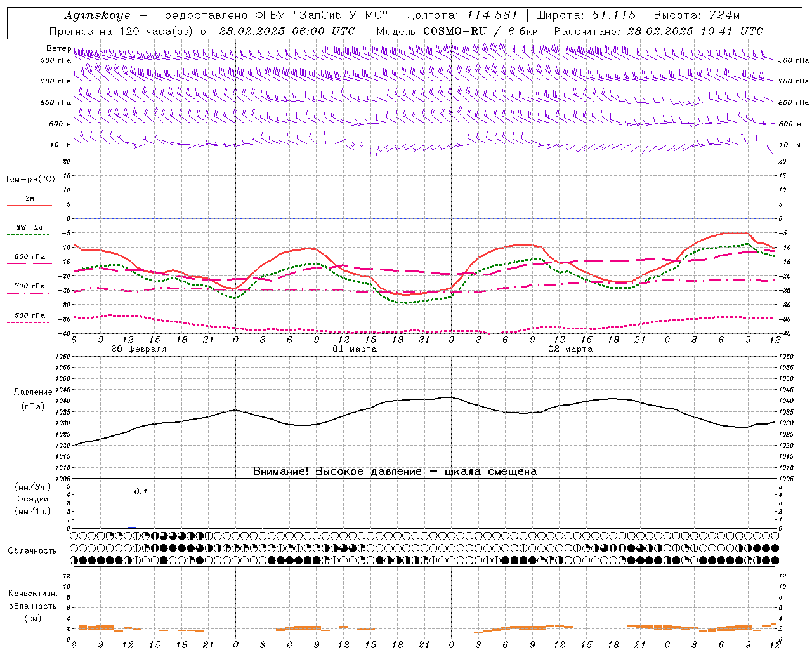This screenshot has width=812, height=650.
Task: Click the "Широта: 51.115" latitude field
Action: click(586, 15)
